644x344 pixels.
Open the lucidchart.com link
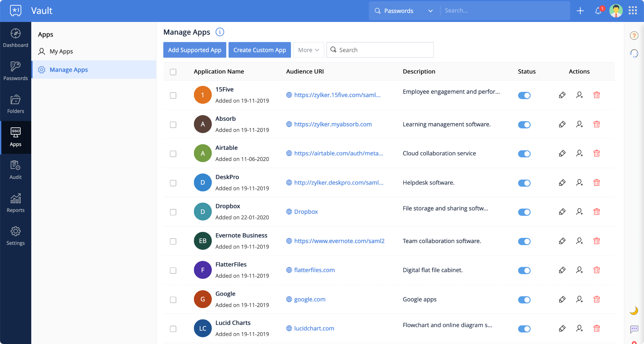click(x=314, y=328)
